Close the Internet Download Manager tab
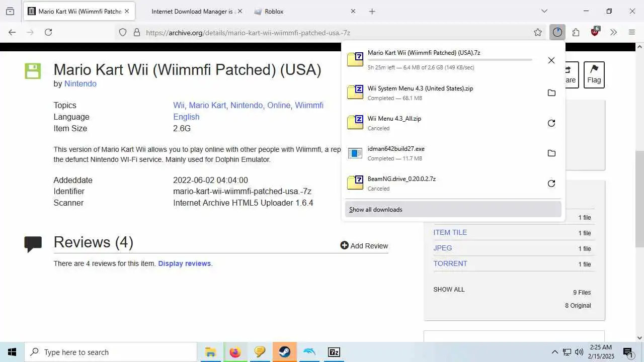 239,11
